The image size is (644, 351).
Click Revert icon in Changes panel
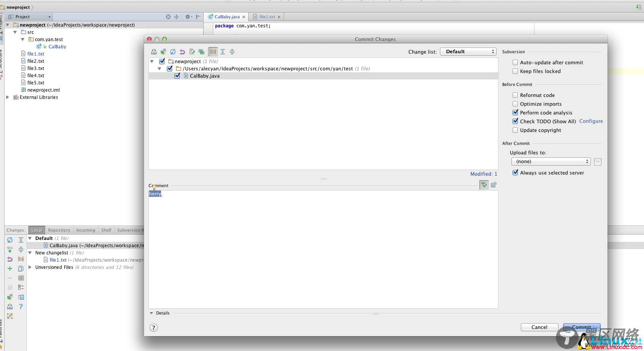click(10, 259)
